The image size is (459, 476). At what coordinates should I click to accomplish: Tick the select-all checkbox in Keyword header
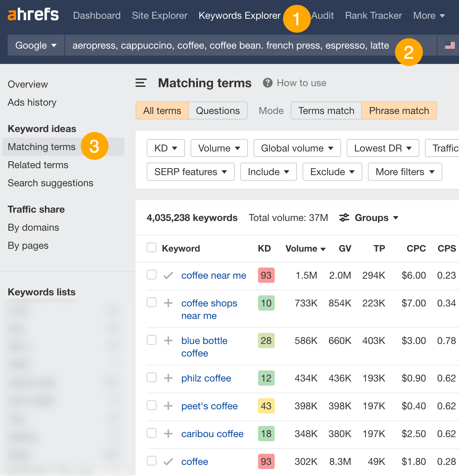click(x=152, y=248)
